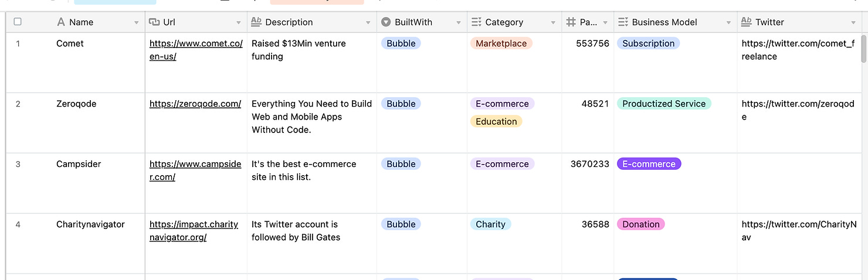The height and width of the screenshot is (280, 868).
Task: Select the 553756 value cell
Action: [x=588, y=63]
